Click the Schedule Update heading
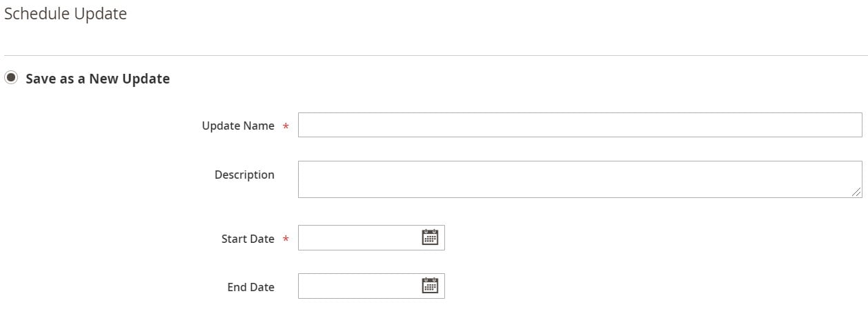The image size is (868, 316). [66, 14]
